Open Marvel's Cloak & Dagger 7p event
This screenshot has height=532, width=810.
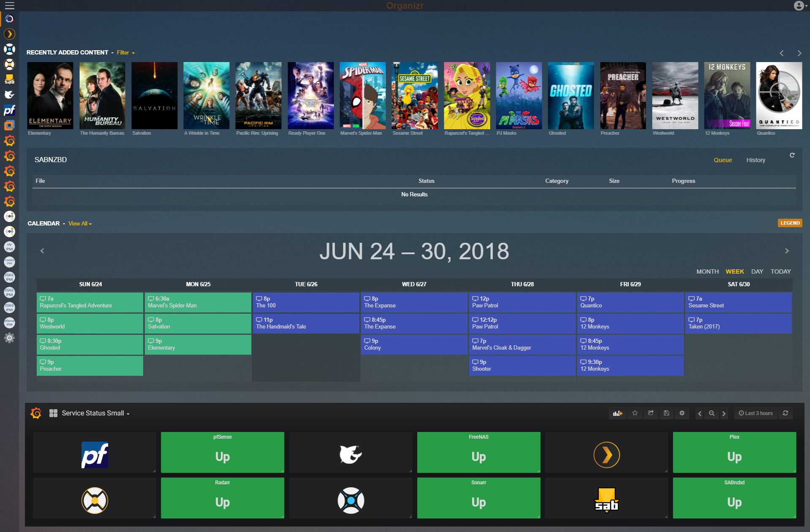522,345
